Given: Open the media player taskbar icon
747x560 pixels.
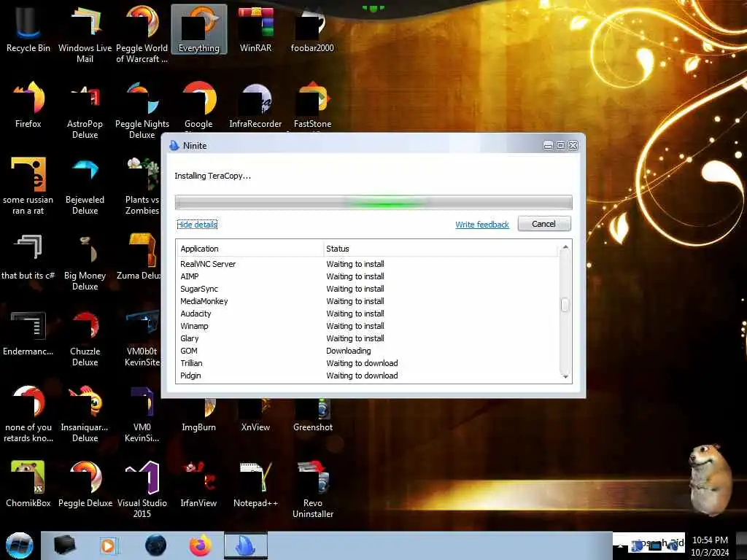Looking at the screenshot, I should (x=109, y=545).
